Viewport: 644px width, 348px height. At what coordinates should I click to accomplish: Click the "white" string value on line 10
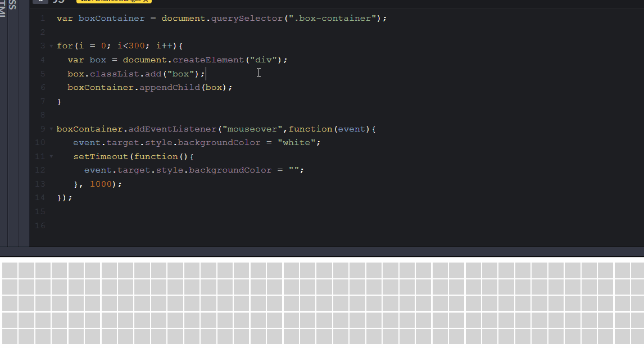tap(297, 143)
